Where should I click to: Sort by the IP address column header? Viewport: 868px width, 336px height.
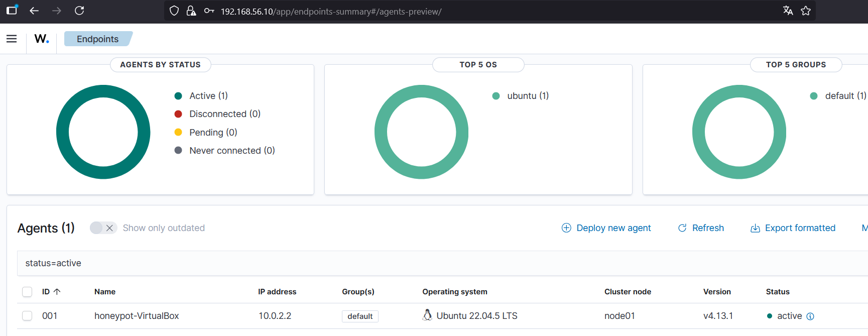coord(277,292)
